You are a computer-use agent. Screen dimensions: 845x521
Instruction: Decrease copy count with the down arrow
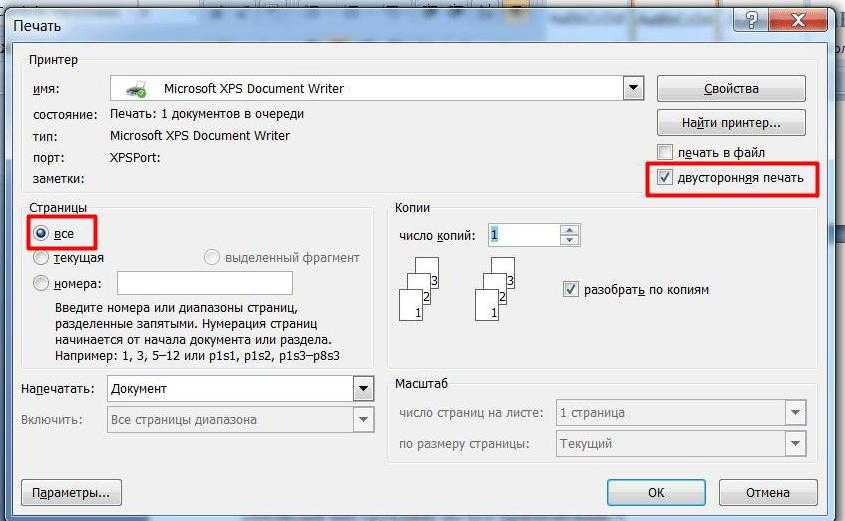(x=570, y=241)
